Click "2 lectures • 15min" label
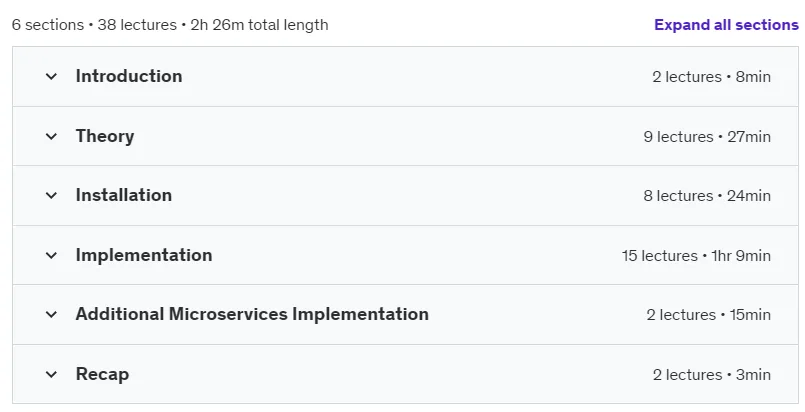805x412 pixels. [708, 315]
